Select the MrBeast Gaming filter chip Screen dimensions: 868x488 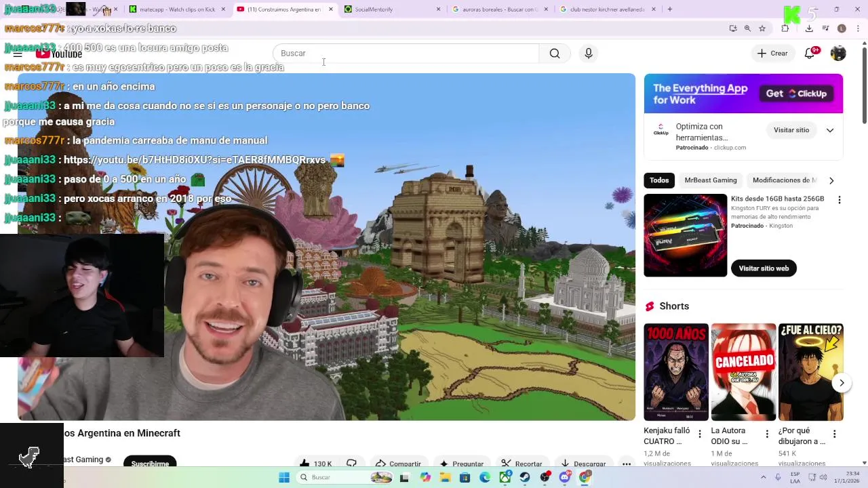tap(711, 180)
